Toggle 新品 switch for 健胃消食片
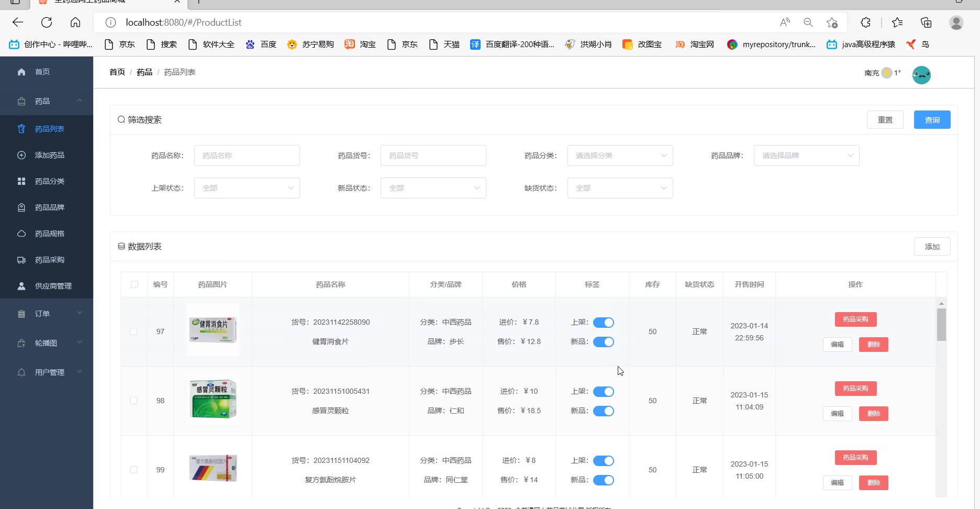This screenshot has width=980, height=509. pos(603,342)
